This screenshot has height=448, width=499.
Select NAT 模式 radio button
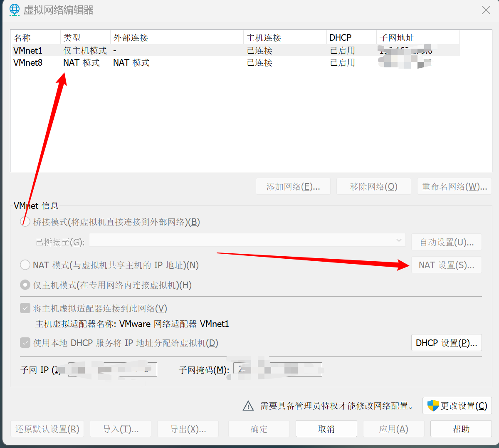(25, 265)
